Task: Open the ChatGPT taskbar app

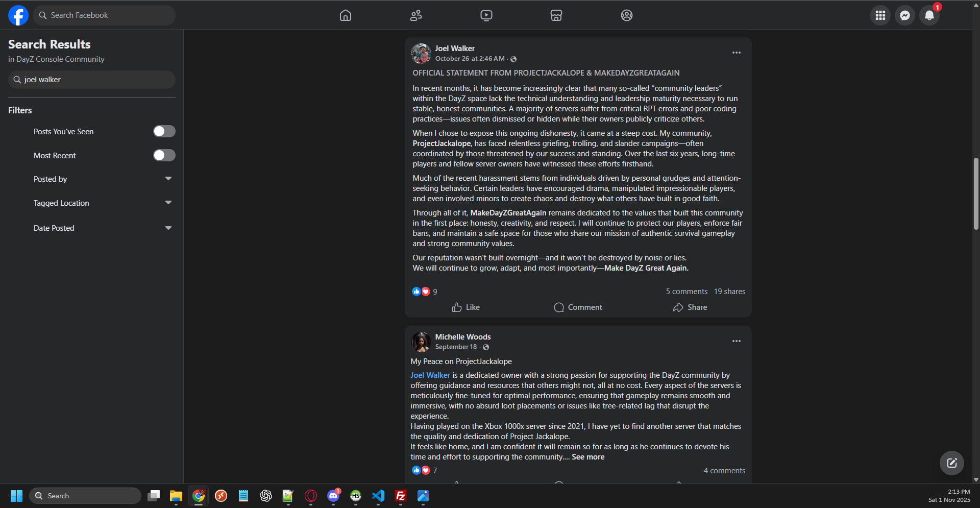Action: [266, 496]
